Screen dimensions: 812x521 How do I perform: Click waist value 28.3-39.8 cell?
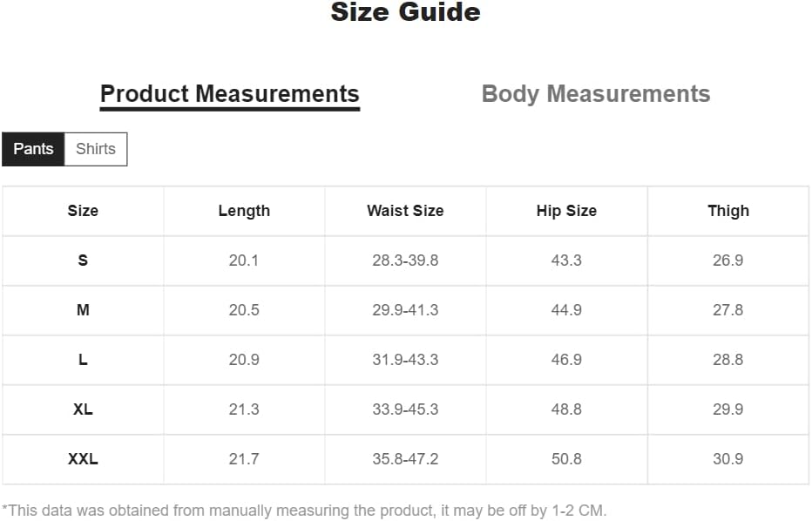(x=405, y=260)
